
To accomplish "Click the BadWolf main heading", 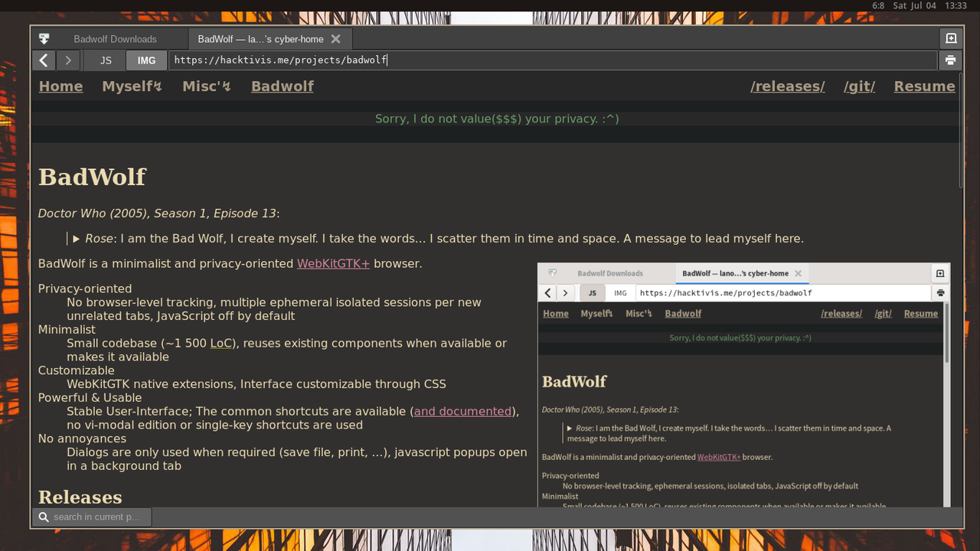I will click(92, 177).
